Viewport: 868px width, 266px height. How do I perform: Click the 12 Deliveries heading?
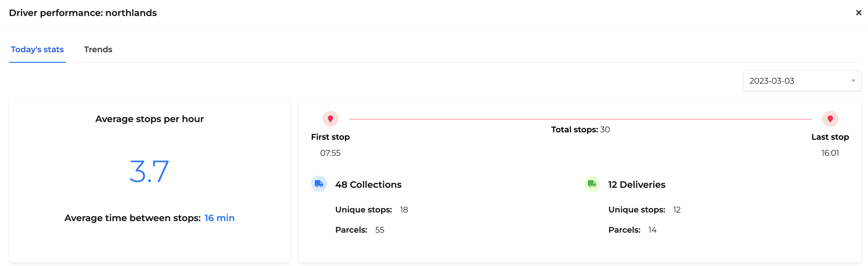click(x=637, y=185)
